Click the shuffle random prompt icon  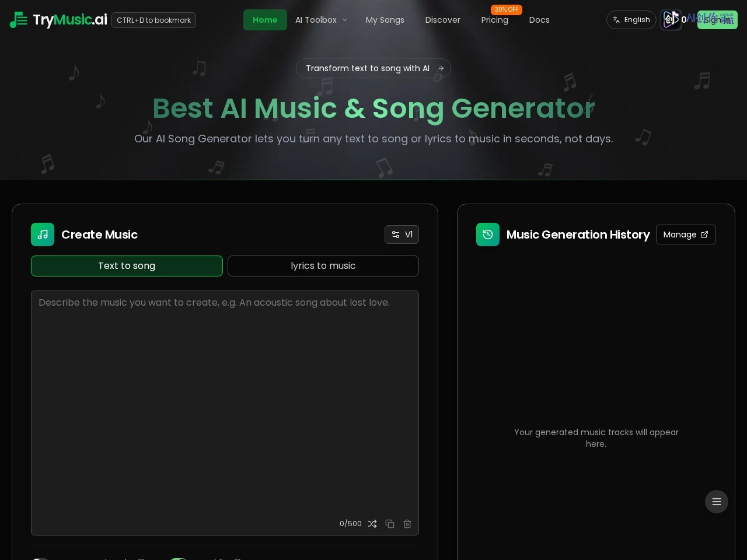[x=372, y=524]
